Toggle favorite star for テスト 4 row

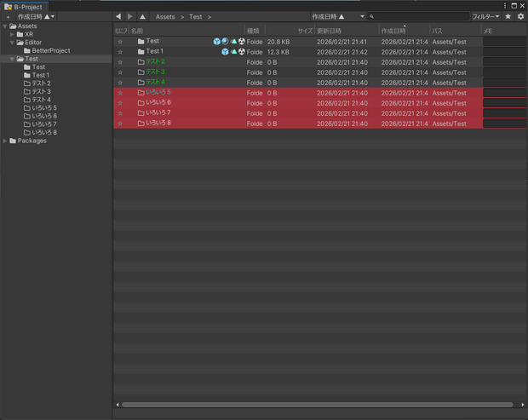point(120,83)
